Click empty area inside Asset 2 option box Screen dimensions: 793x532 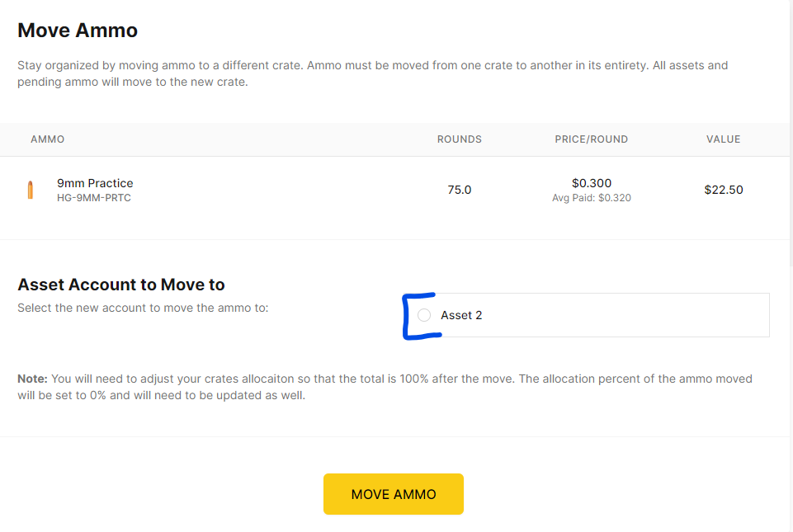tap(627, 315)
